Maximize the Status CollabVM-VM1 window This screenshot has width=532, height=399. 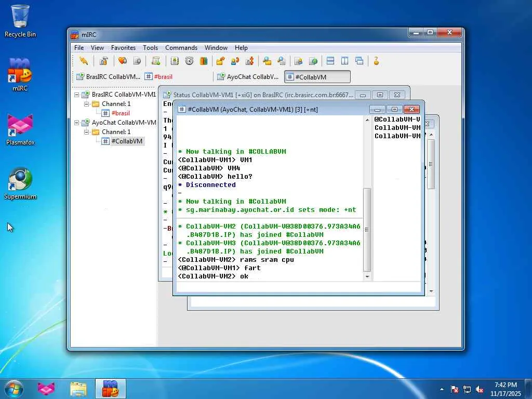click(380, 95)
